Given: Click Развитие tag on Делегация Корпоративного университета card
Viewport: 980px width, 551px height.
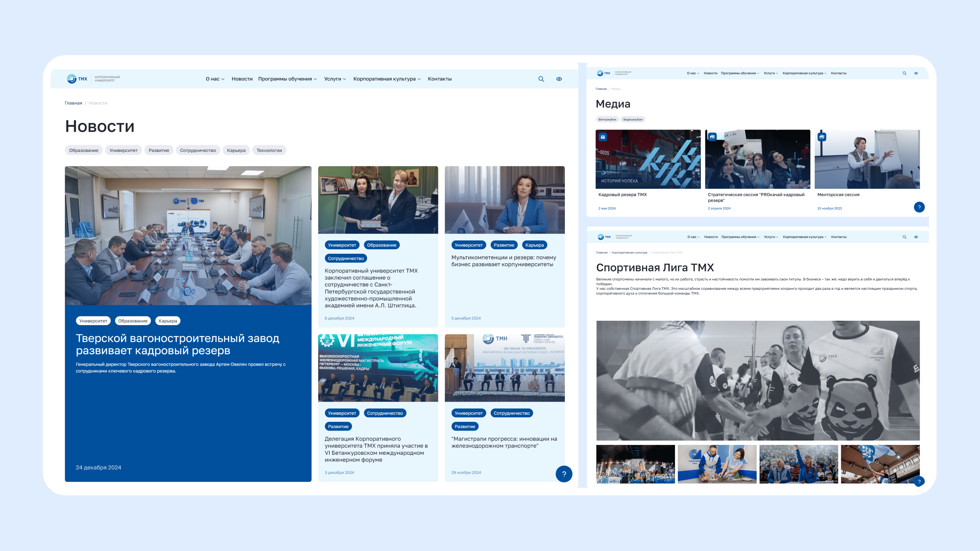Looking at the screenshot, I should coord(338,427).
